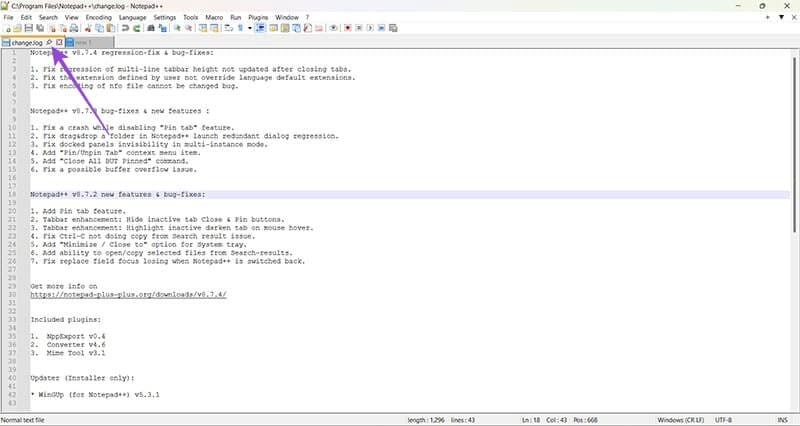Zoom out using the toolbar magnifier icon
The width and height of the screenshot is (800, 426).
click(189, 28)
